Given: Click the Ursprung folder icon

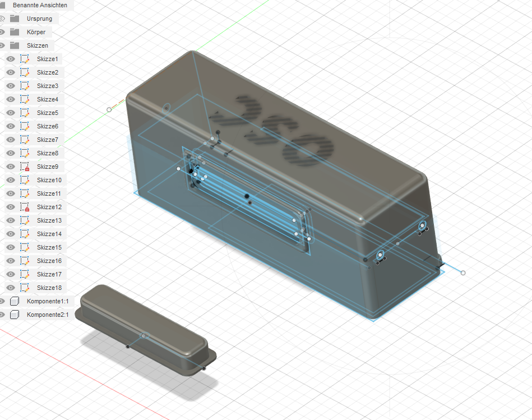Looking at the screenshot, I should coord(16,18).
